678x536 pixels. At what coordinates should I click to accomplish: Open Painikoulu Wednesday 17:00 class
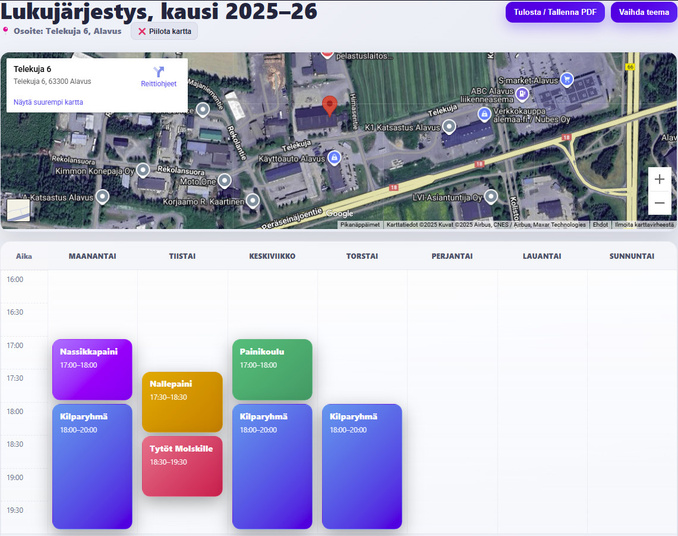click(272, 369)
